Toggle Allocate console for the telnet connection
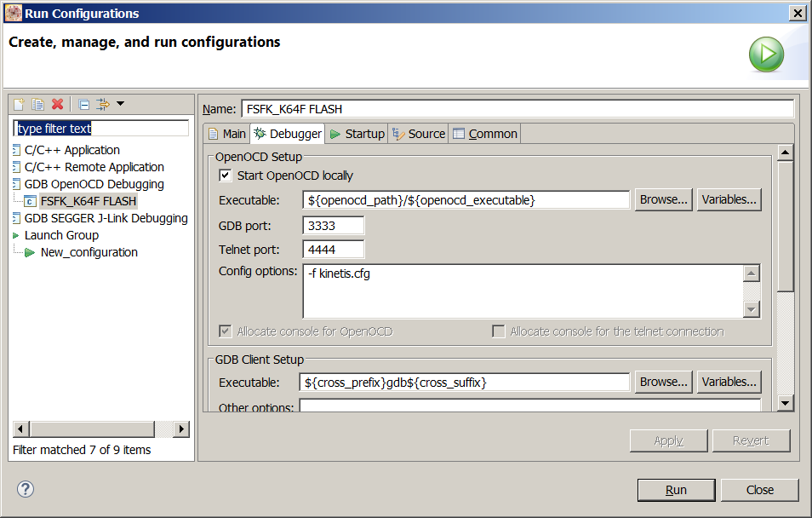The height and width of the screenshot is (518, 812). [x=499, y=331]
